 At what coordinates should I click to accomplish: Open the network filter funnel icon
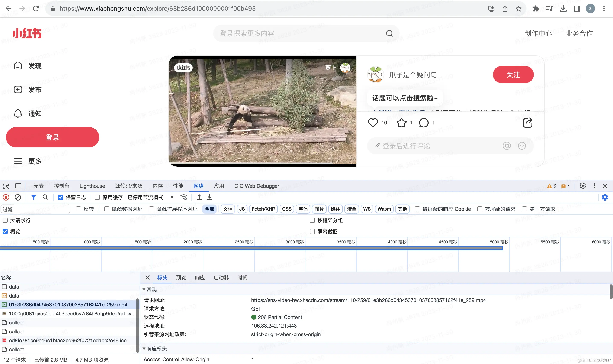34,197
